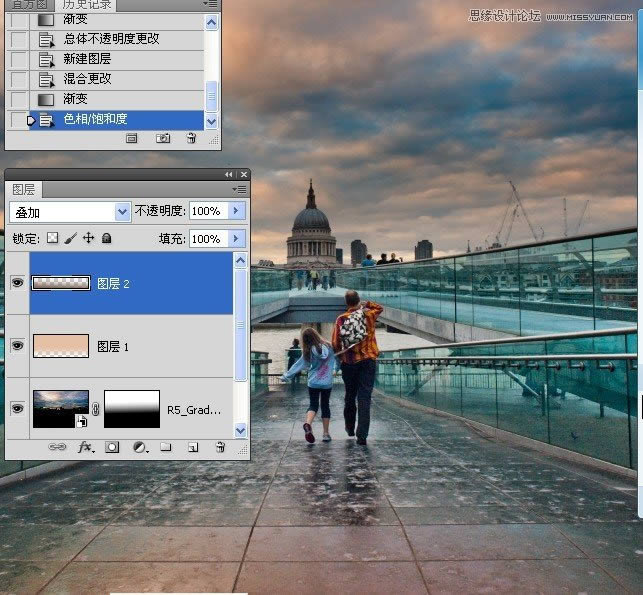Add a layer mask using bottom icon
The width and height of the screenshot is (643, 595).
(x=112, y=448)
